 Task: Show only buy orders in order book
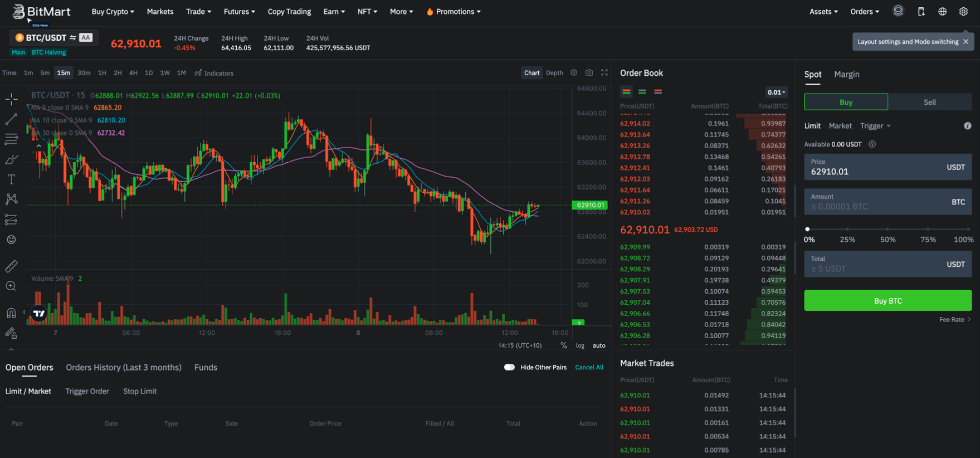coord(642,92)
